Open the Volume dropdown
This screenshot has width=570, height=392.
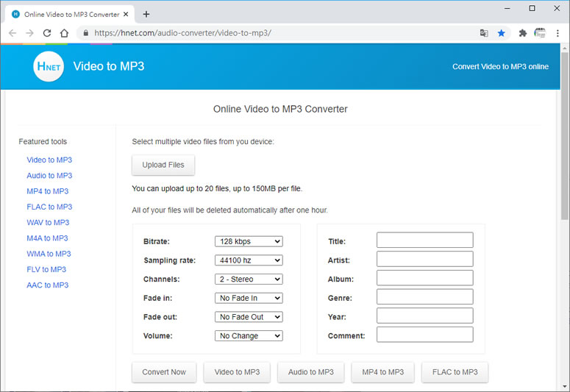pyautogui.click(x=249, y=336)
